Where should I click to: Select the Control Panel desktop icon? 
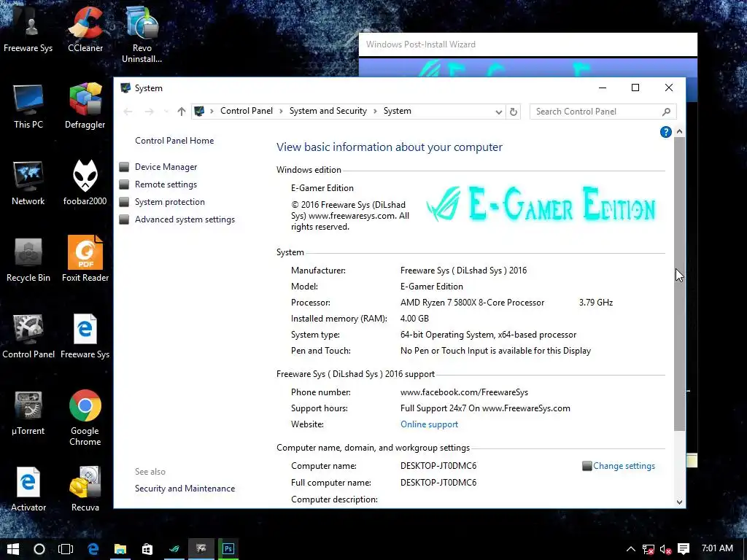(28, 337)
